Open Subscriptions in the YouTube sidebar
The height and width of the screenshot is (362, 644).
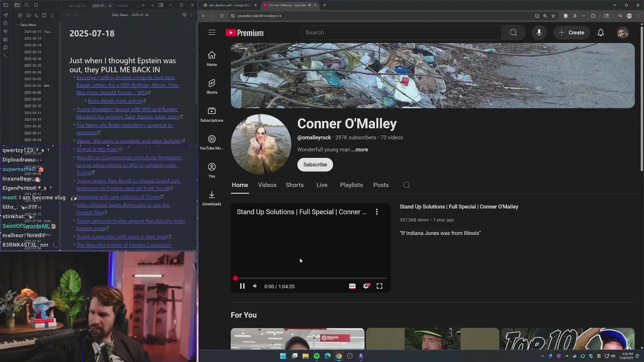click(x=212, y=115)
